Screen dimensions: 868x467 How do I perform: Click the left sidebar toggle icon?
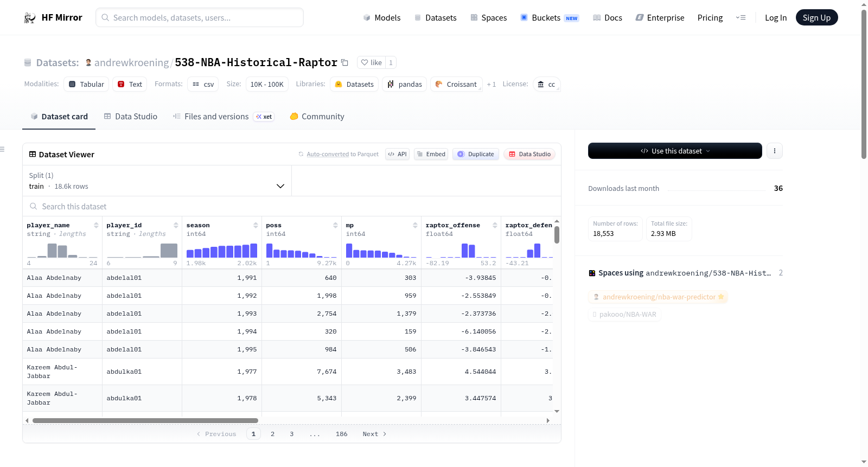(2, 149)
